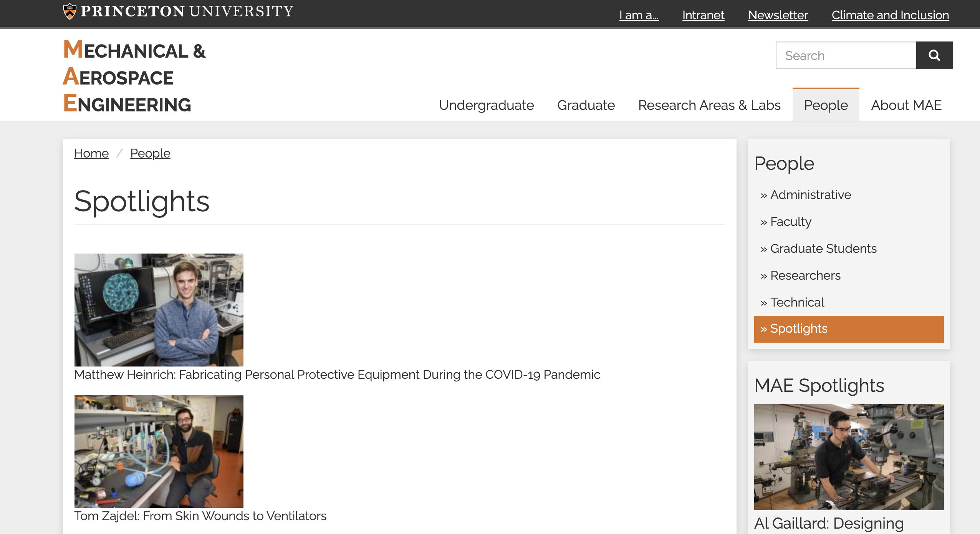Go to the Intranet link
The height and width of the screenshot is (534, 980).
coord(703,15)
